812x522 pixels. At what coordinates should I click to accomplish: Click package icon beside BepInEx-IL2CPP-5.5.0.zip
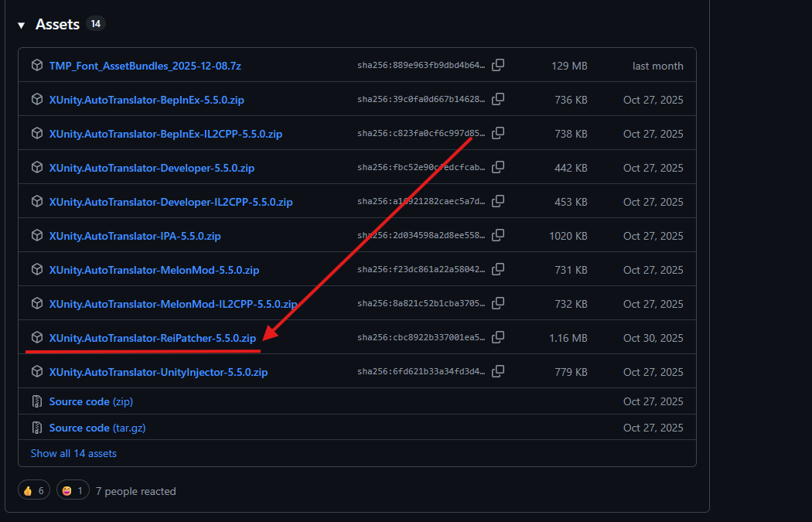pos(37,133)
